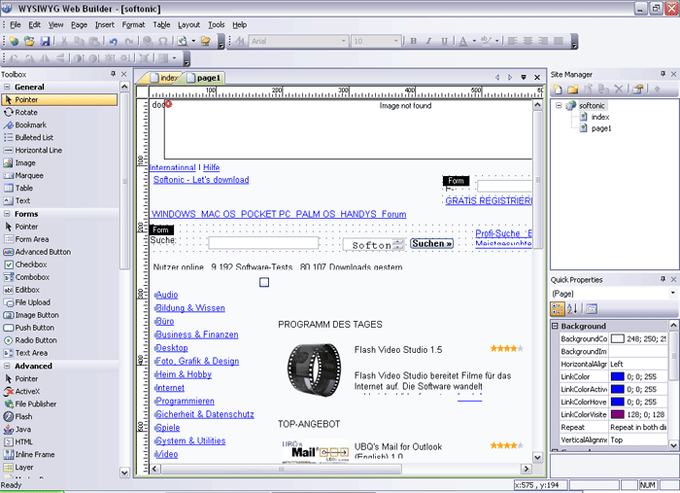The height and width of the screenshot is (493, 680).
Task: Toggle alphabetical sort in Quick Properties
Action: pyautogui.click(x=572, y=308)
